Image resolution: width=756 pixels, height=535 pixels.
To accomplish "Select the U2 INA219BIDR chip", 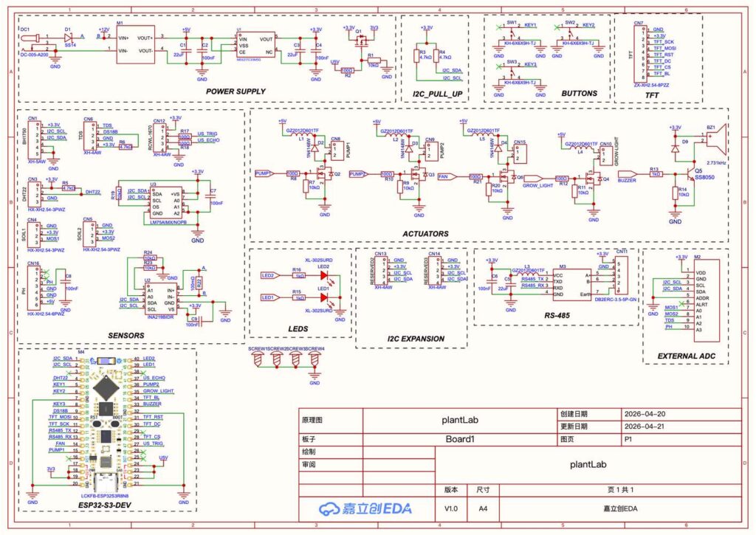I will [x=160, y=300].
